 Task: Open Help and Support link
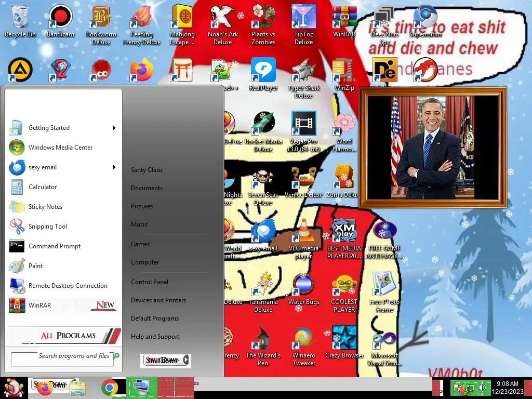(155, 337)
